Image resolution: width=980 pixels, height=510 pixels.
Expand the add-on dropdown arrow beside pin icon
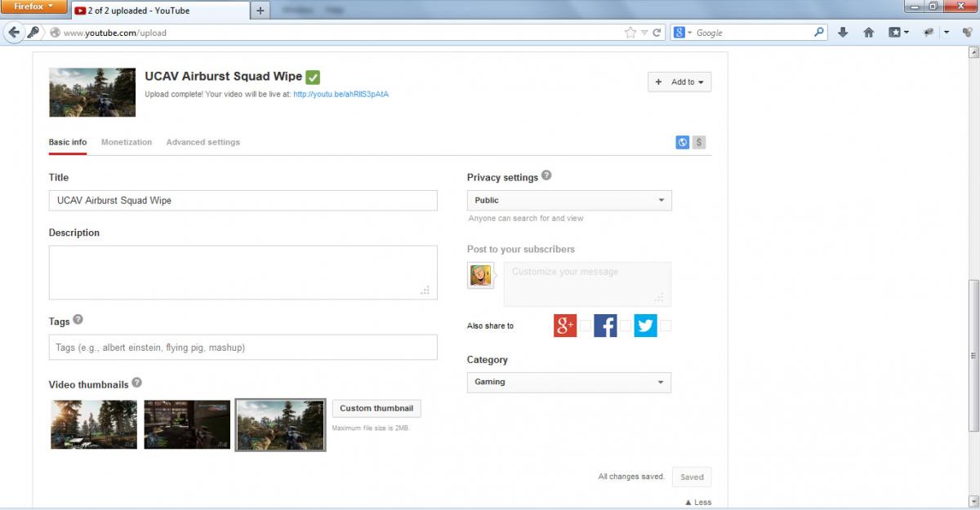click(946, 33)
